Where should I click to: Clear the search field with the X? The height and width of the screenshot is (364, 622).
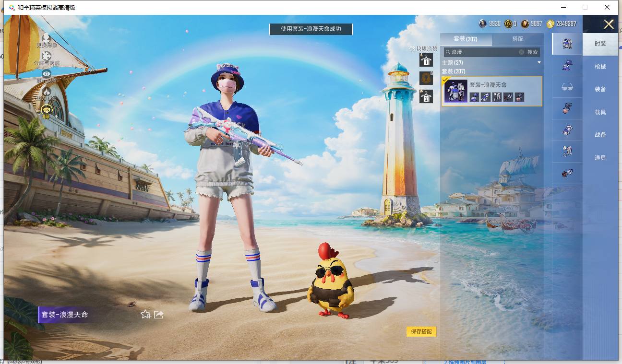click(521, 52)
